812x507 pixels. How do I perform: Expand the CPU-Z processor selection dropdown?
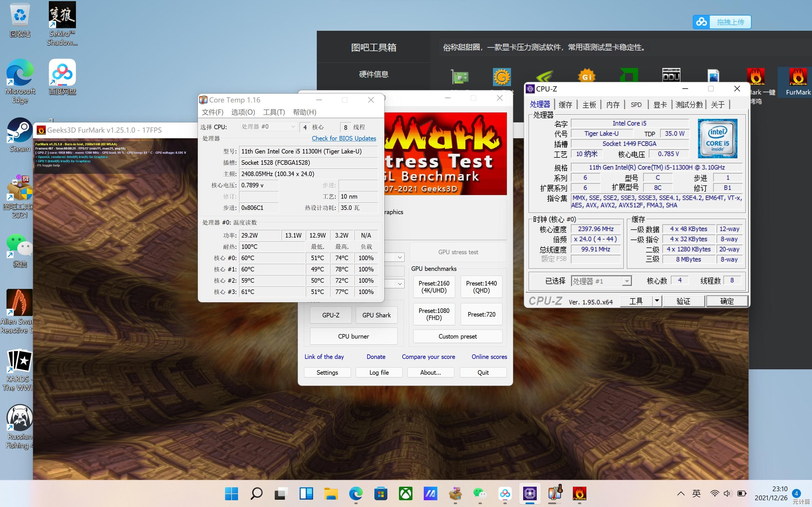627,281
